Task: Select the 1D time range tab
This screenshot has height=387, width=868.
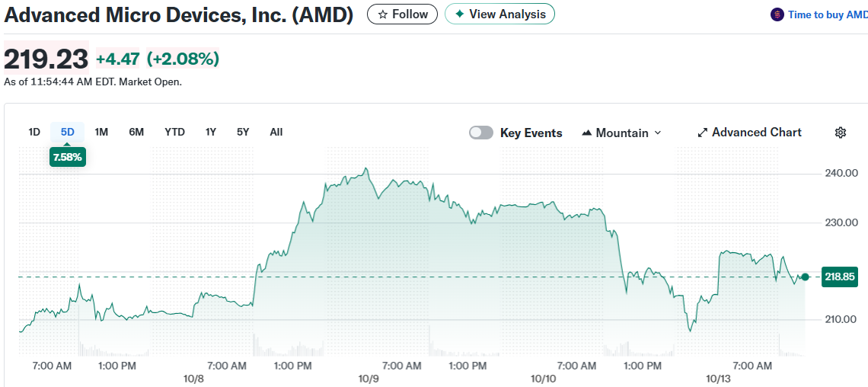Action: pyautogui.click(x=34, y=132)
